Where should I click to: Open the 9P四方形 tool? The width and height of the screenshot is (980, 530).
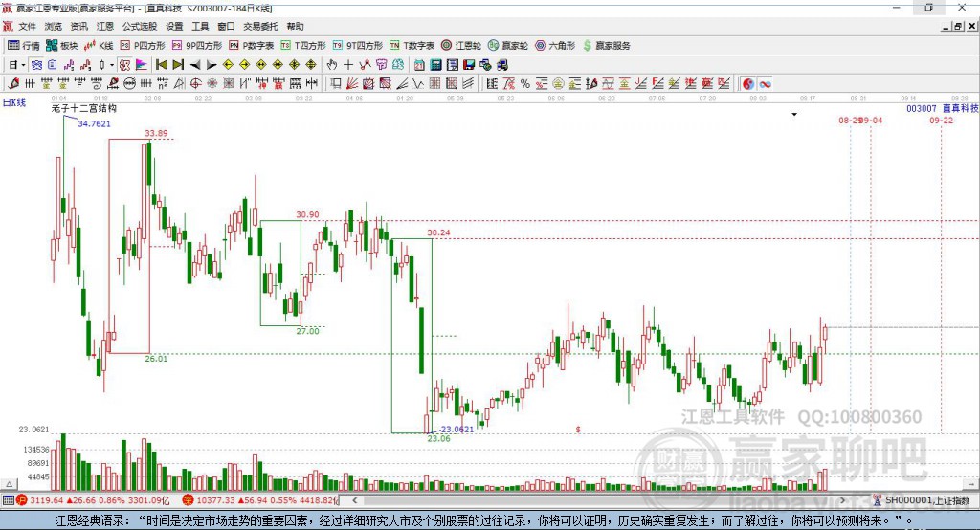coord(197,46)
